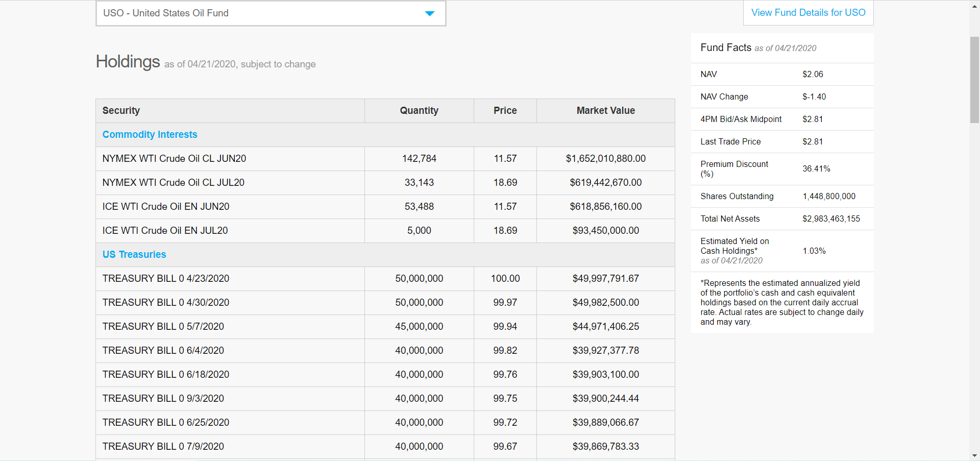This screenshot has width=980, height=461.
Task: Select the US Treasuries section heading
Action: pyautogui.click(x=134, y=255)
